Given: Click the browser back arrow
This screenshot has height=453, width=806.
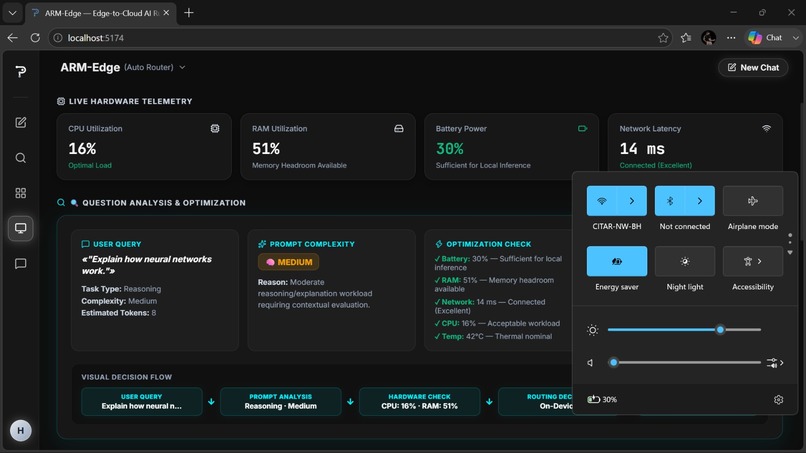Looking at the screenshot, I should coord(13,38).
